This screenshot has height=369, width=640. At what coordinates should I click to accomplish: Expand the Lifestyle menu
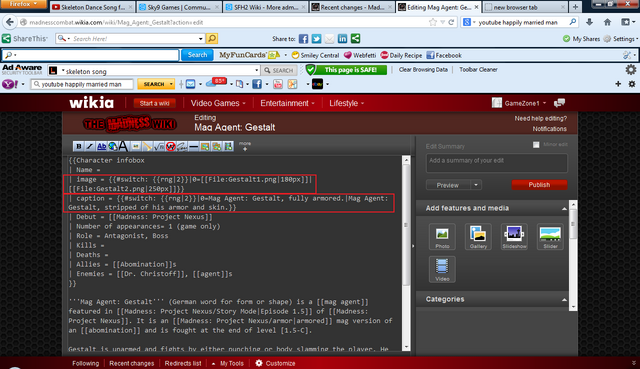(x=347, y=103)
